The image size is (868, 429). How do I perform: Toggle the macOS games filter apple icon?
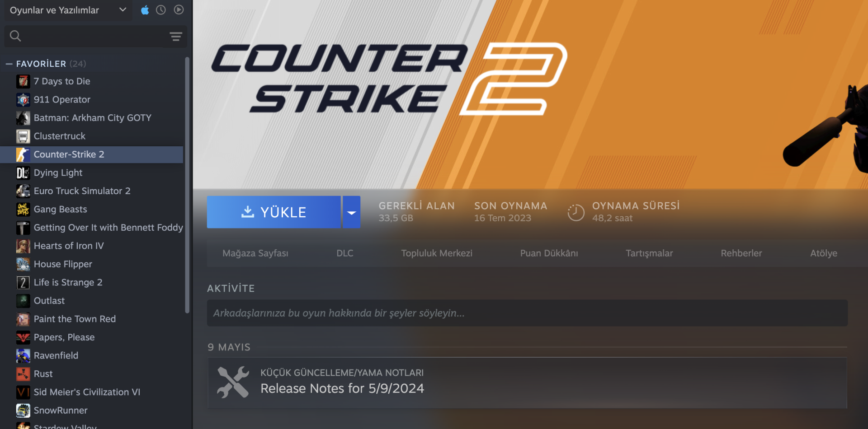[x=145, y=10]
